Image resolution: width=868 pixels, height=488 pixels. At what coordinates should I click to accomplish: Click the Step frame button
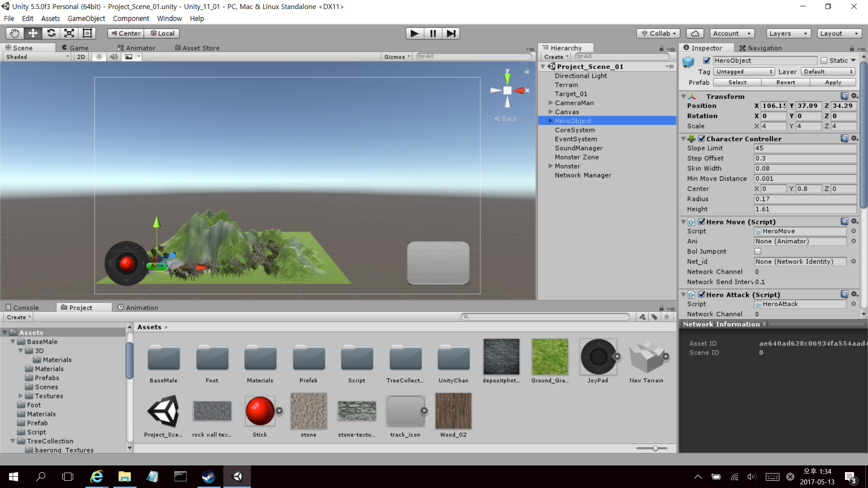point(451,33)
